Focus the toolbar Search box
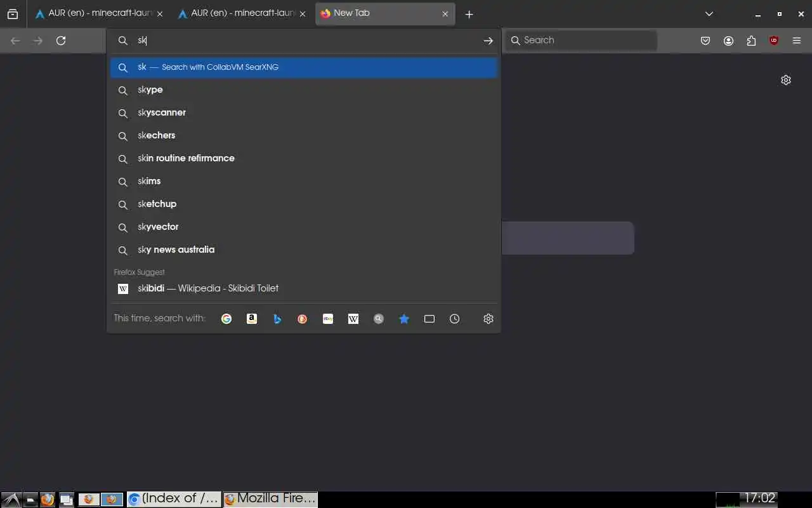 click(581, 40)
